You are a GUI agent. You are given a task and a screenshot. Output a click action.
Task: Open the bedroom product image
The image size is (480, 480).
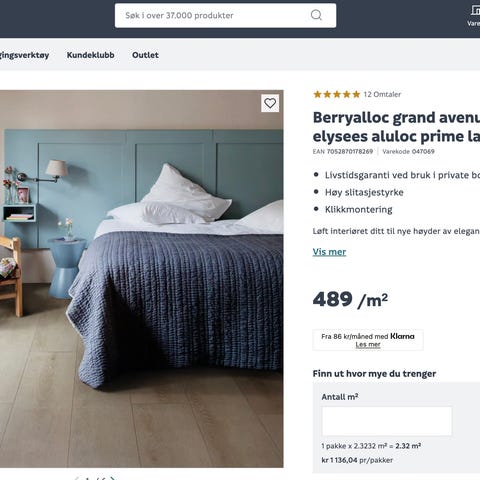coord(142,279)
